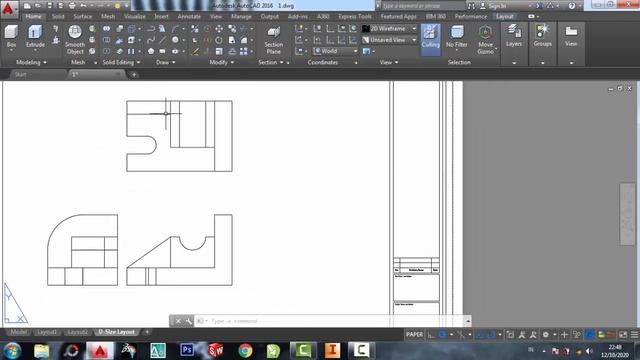The image size is (640, 360).
Task: Open the Layers panel button
Action: tap(514, 36)
